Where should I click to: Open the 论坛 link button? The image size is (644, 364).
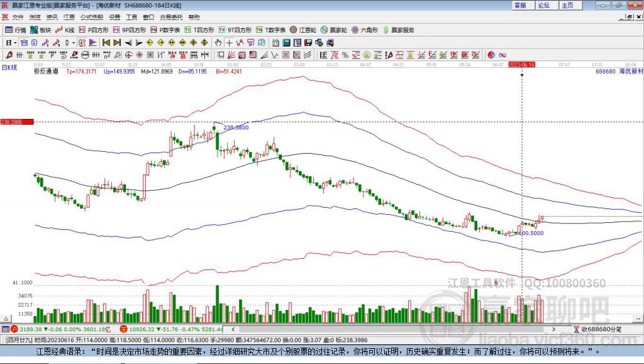546,5
